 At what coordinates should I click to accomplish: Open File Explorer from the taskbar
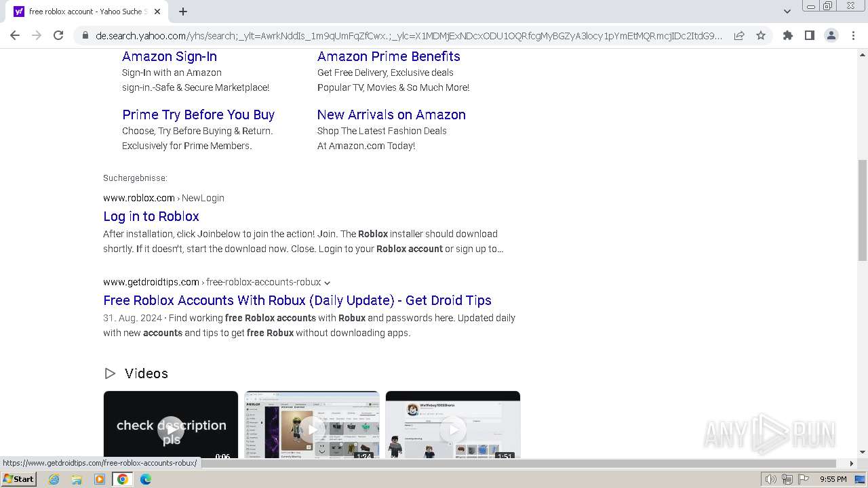click(x=77, y=479)
